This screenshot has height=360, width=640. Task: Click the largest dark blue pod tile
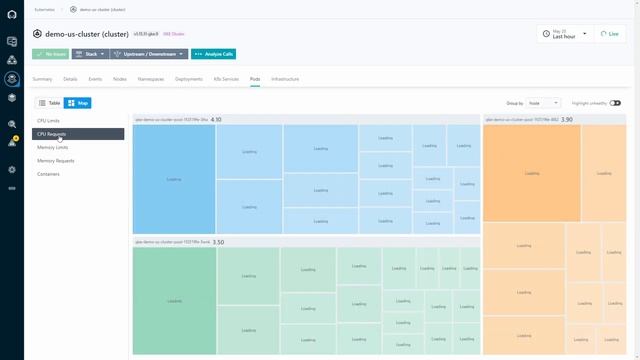point(174,179)
